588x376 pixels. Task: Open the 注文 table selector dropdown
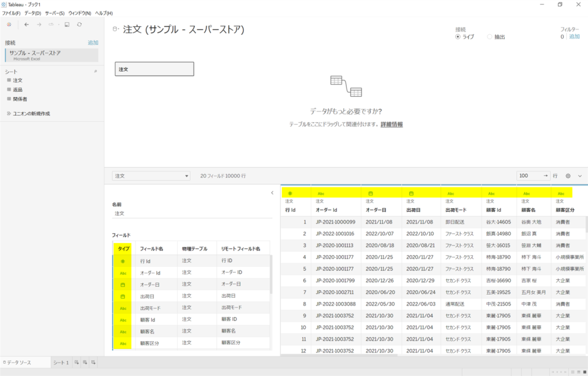point(151,175)
